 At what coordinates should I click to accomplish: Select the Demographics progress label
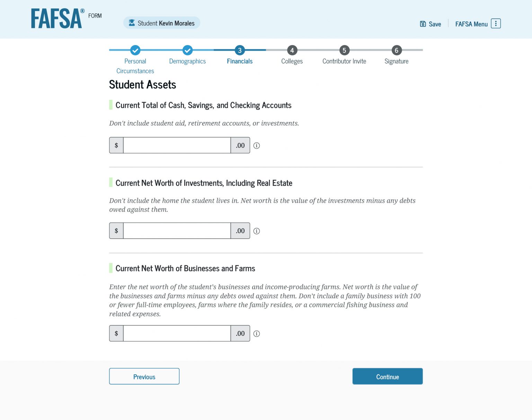coord(187,61)
